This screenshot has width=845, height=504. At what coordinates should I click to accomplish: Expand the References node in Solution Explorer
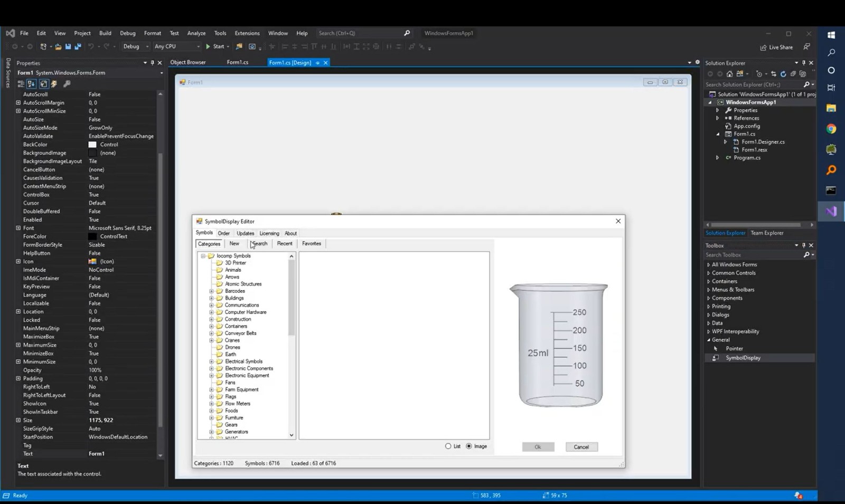coord(717,118)
